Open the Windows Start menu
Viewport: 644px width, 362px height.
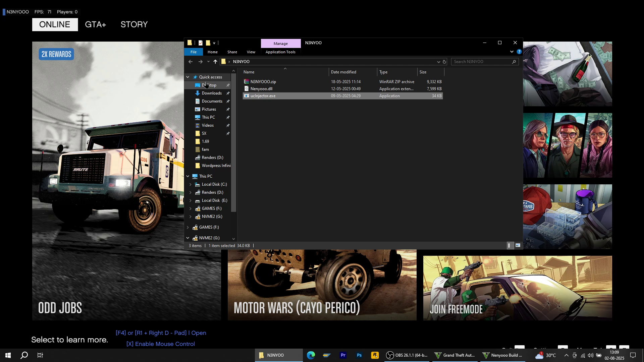click(8, 355)
